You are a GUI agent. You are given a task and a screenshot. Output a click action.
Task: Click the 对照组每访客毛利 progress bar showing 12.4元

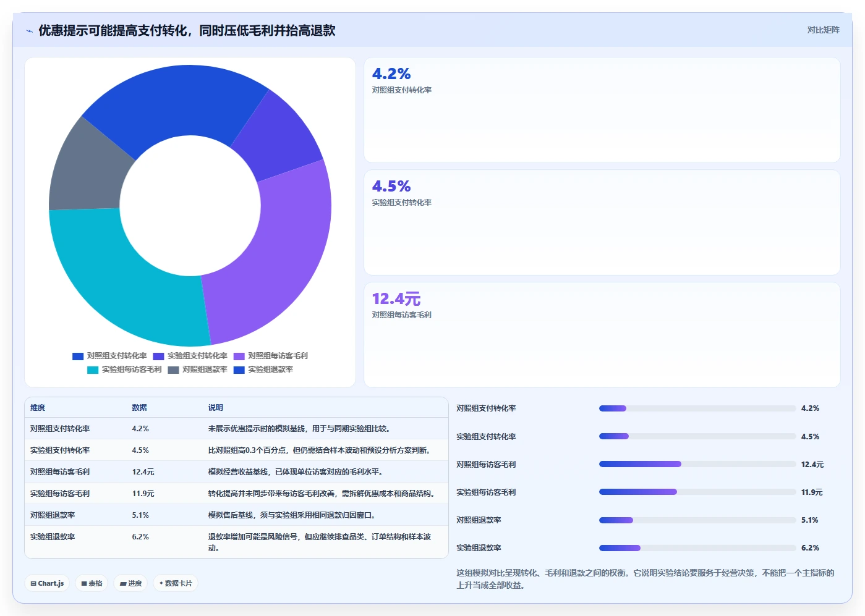pos(697,464)
